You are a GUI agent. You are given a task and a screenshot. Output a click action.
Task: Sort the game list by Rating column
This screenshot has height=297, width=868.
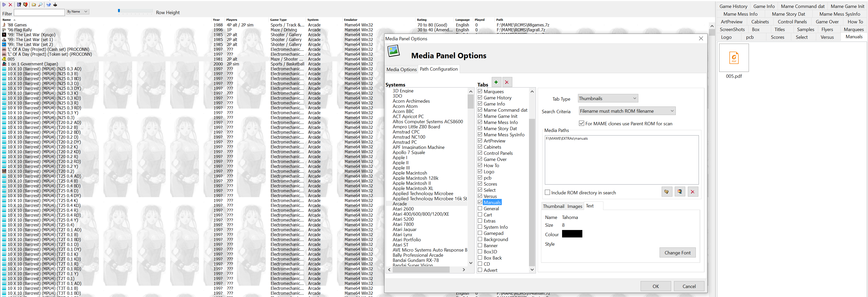[421, 20]
